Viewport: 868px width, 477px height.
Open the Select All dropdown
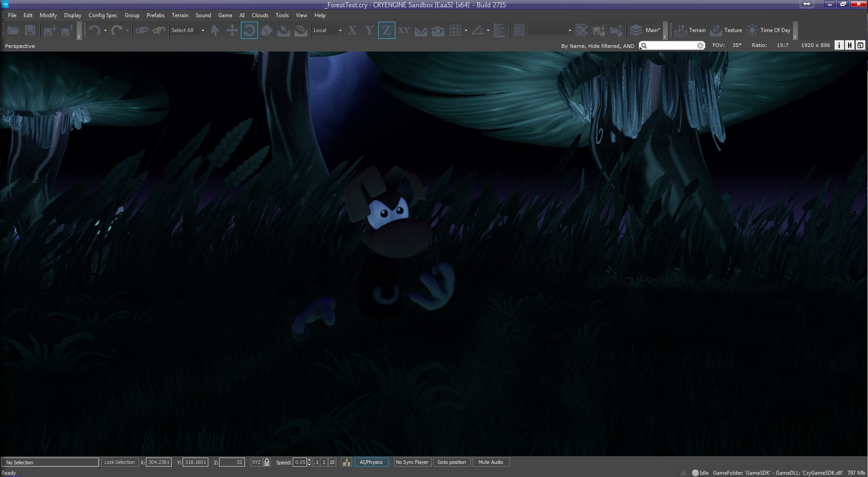coord(188,30)
